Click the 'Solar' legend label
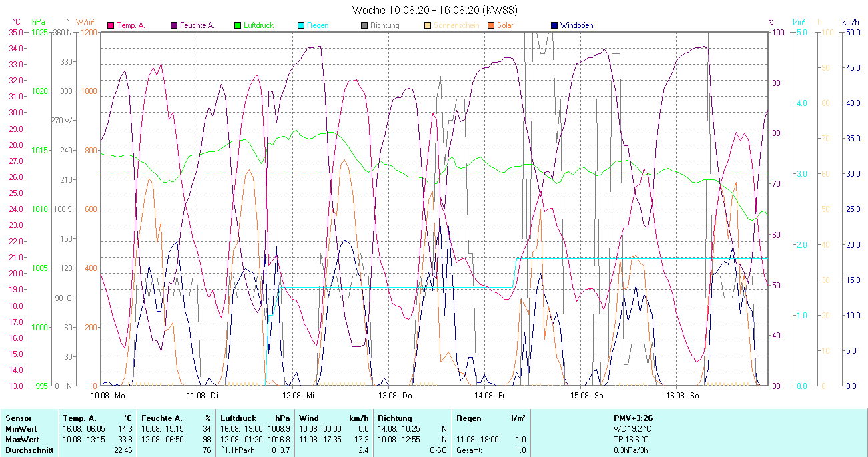Viewport: 868px width, 457px height. click(506, 25)
